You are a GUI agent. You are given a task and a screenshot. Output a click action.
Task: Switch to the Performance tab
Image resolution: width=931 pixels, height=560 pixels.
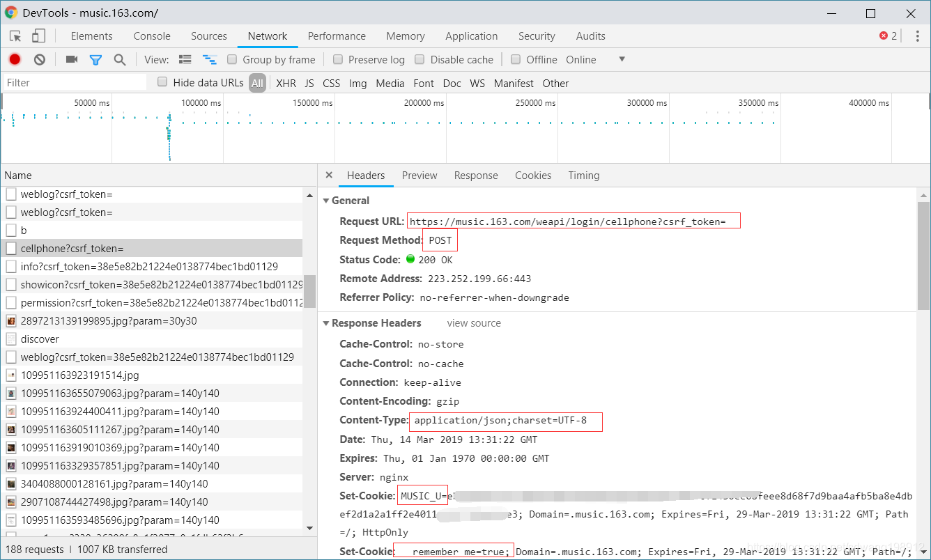337,36
